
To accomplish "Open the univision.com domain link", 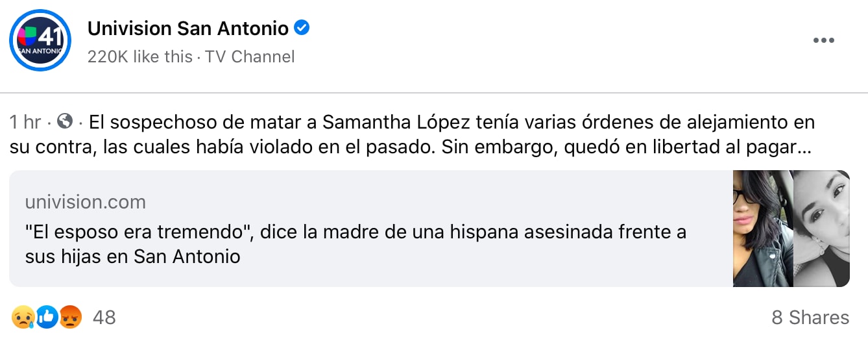I will pos(85,202).
